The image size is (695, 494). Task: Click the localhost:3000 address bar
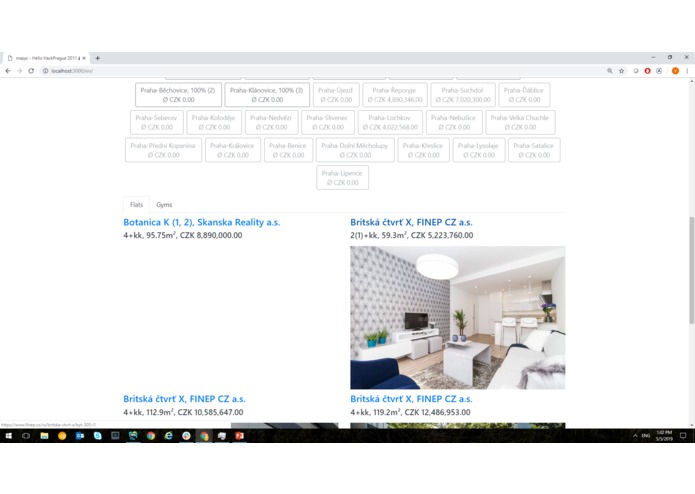[x=324, y=71]
